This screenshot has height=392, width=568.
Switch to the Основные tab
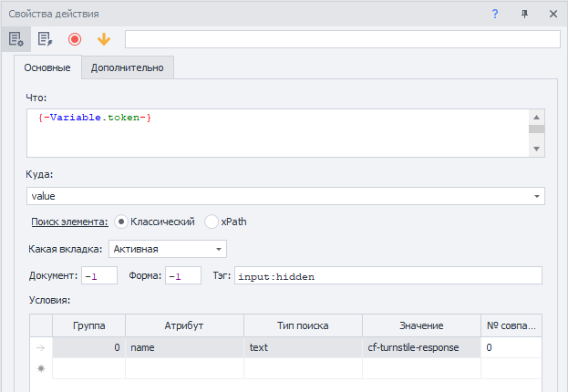point(46,67)
